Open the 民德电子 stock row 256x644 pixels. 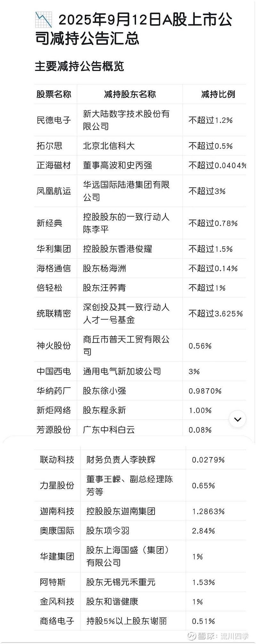tap(54, 120)
